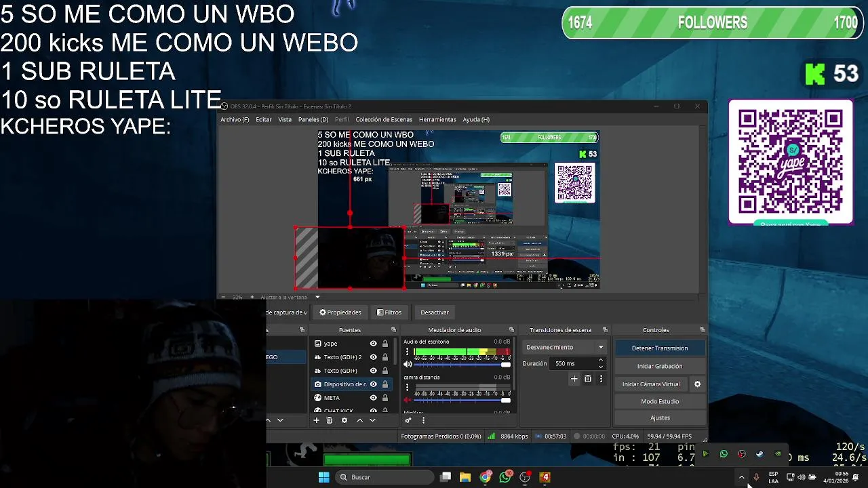868x488 pixels.
Task: Click Iniciar Grabación button
Action: tap(660, 366)
